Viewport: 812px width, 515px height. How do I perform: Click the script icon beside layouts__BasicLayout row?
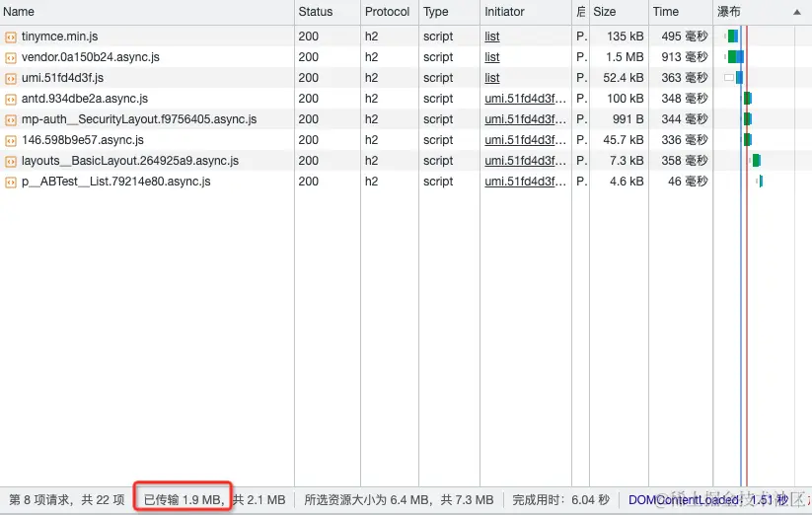coord(10,161)
